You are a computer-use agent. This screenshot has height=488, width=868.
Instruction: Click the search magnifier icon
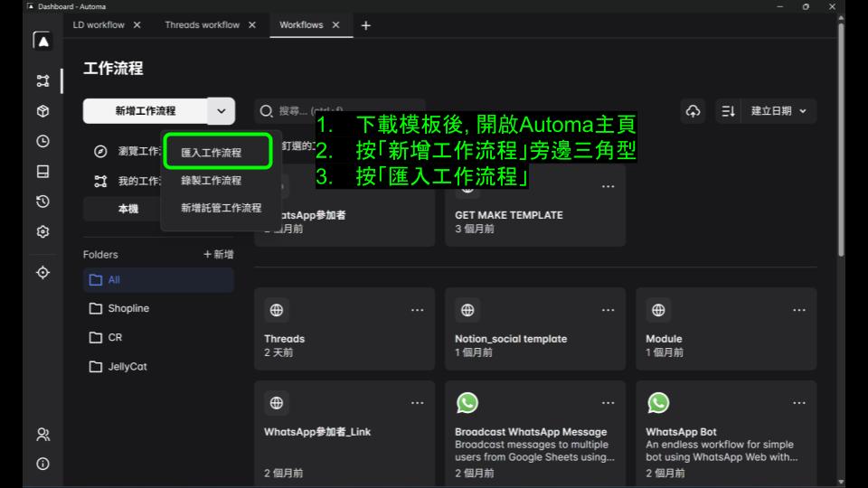click(x=266, y=111)
